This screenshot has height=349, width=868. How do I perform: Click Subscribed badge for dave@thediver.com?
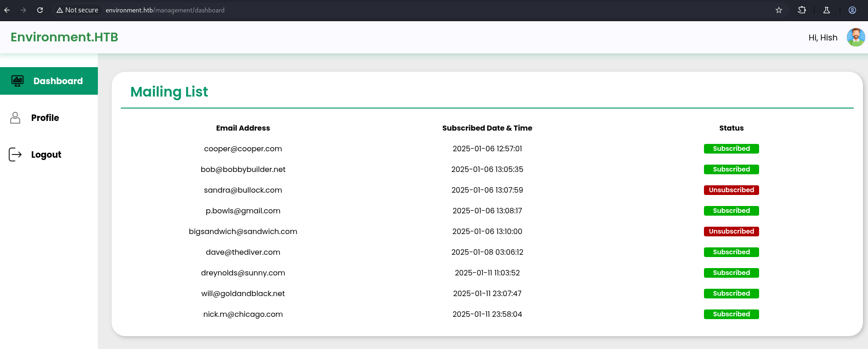(732, 252)
